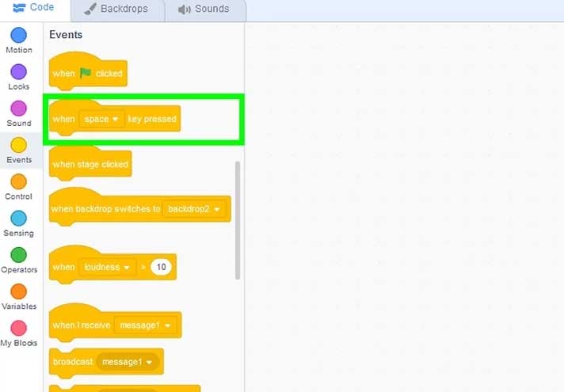The height and width of the screenshot is (392, 564).
Task: Pick the 'when stage clicked' block
Action: click(x=90, y=162)
